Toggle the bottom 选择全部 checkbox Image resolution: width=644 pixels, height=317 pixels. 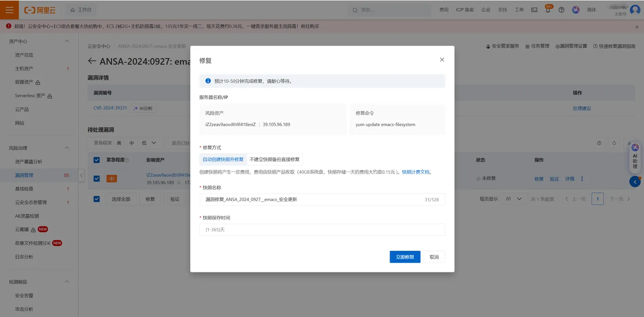click(97, 199)
